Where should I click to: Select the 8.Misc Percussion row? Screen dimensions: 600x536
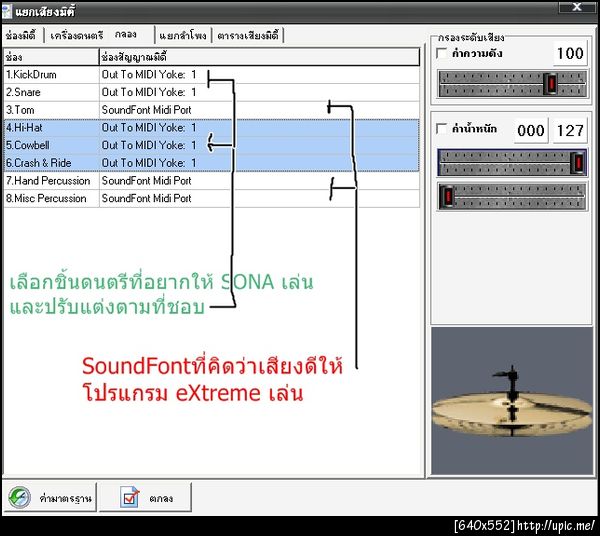pos(212,198)
